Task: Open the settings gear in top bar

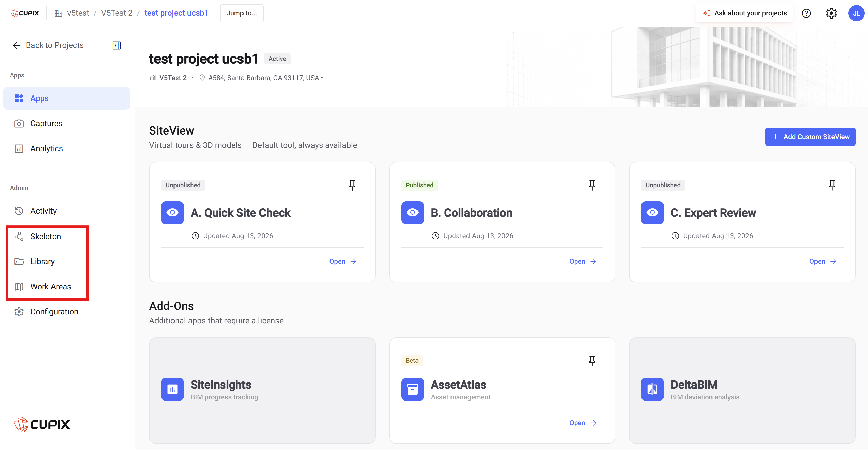Action: point(831,13)
